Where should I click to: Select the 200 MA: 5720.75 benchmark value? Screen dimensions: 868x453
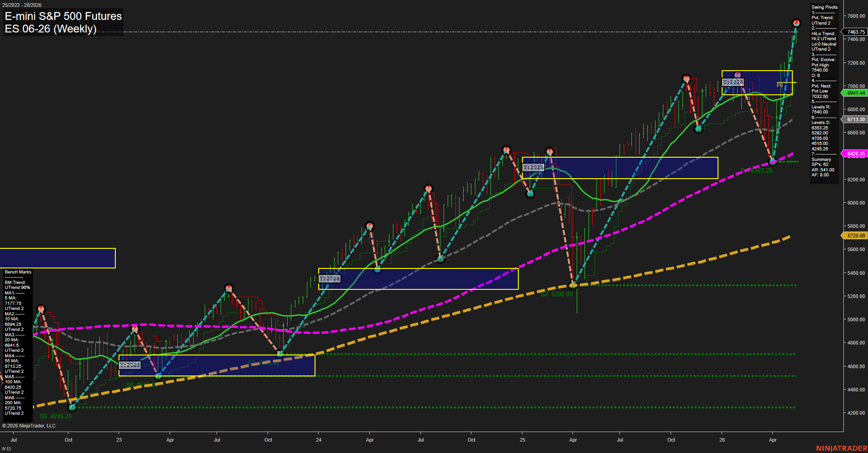click(13, 406)
